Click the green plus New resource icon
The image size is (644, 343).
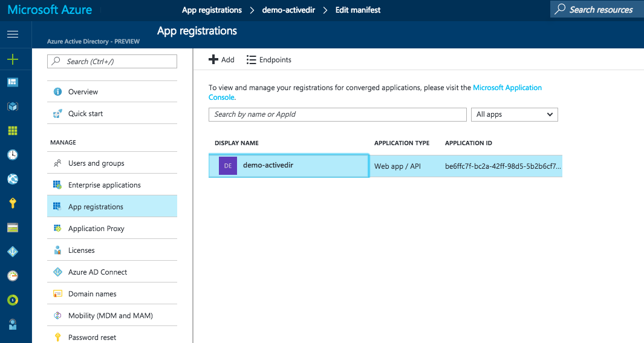13,59
